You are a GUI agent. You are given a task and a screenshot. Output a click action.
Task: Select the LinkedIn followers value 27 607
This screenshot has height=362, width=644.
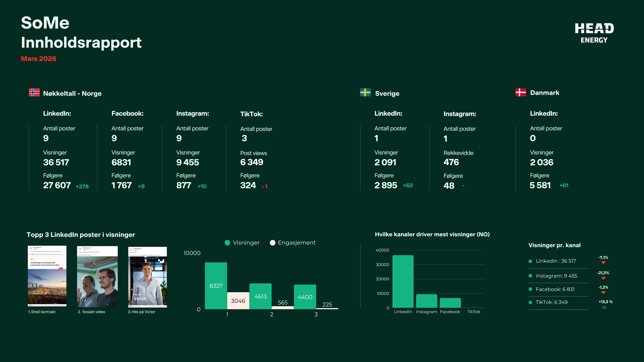pyautogui.click(x=57, y=185)
